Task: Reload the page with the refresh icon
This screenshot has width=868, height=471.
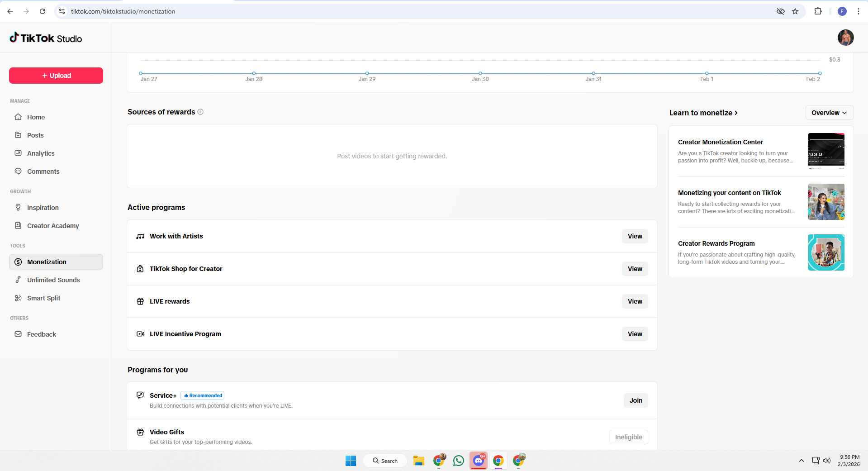Action: pos(43,11)
